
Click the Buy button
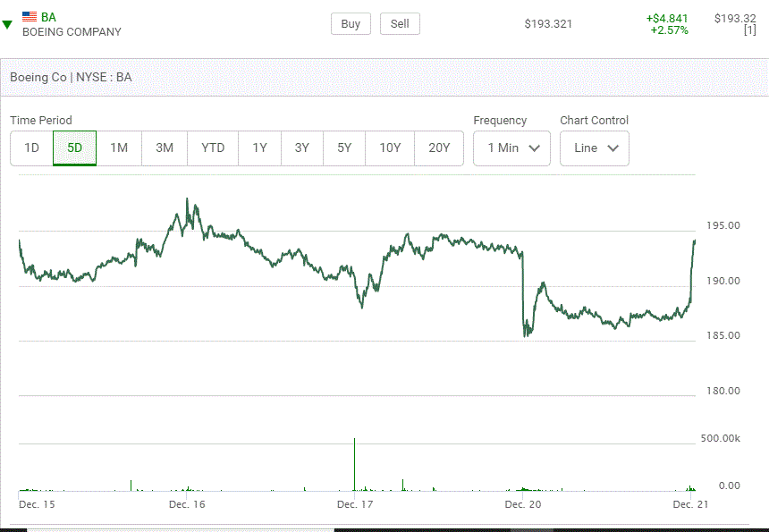[x=351, y=24]
